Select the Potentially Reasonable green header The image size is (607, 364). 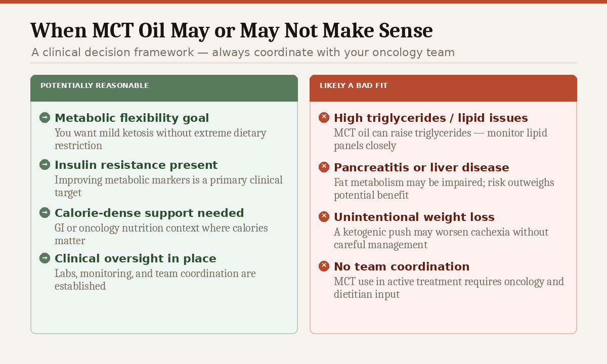pos(164,88)
